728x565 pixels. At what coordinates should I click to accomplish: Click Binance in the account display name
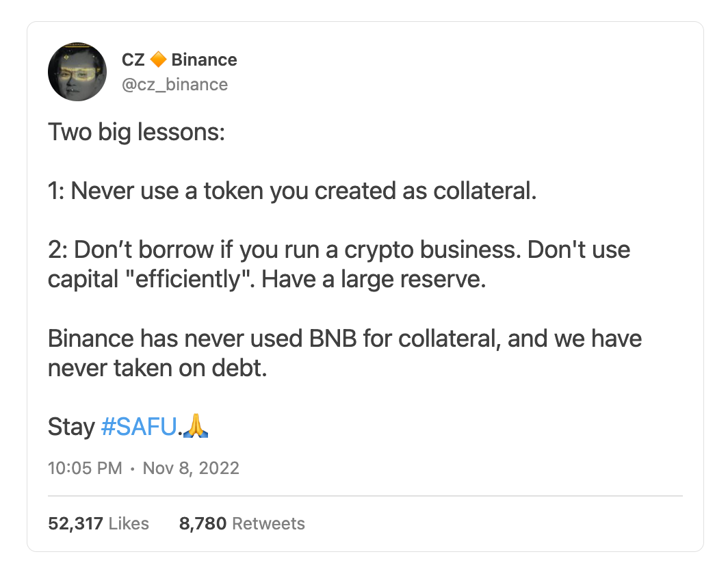tap(204, 60)
